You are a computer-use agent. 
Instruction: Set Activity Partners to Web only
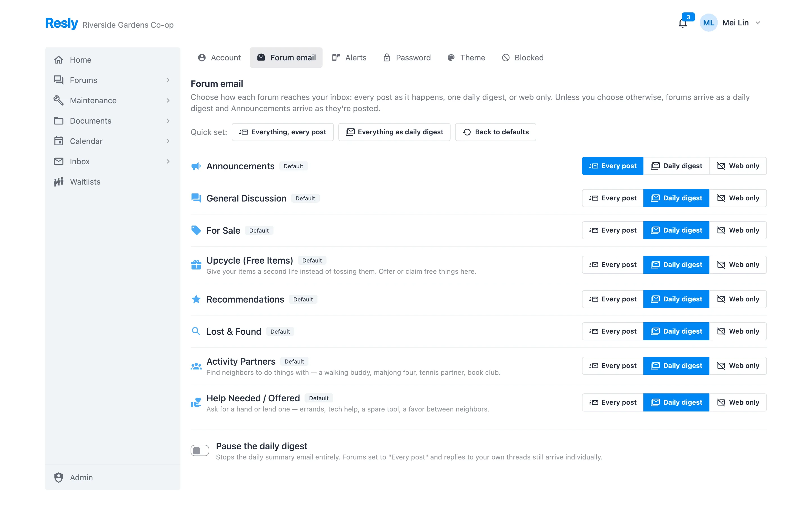pos(738,365)
